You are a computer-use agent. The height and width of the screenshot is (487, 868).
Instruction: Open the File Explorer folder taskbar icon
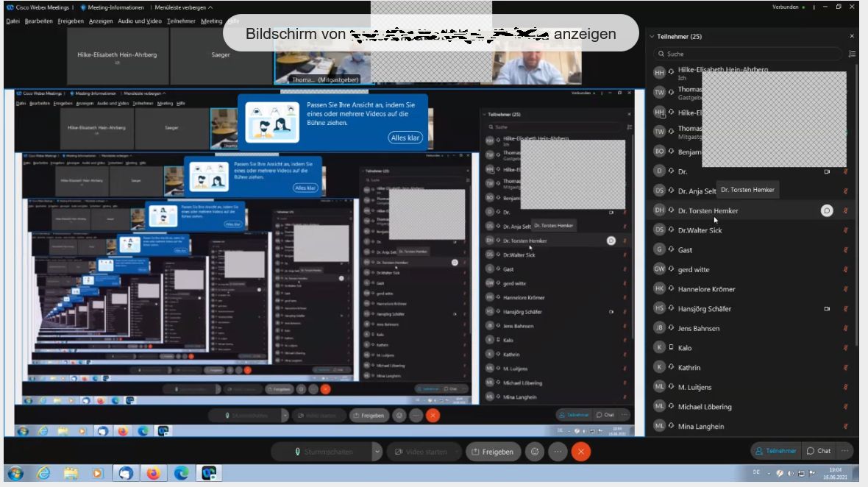[x=71, y=473]
